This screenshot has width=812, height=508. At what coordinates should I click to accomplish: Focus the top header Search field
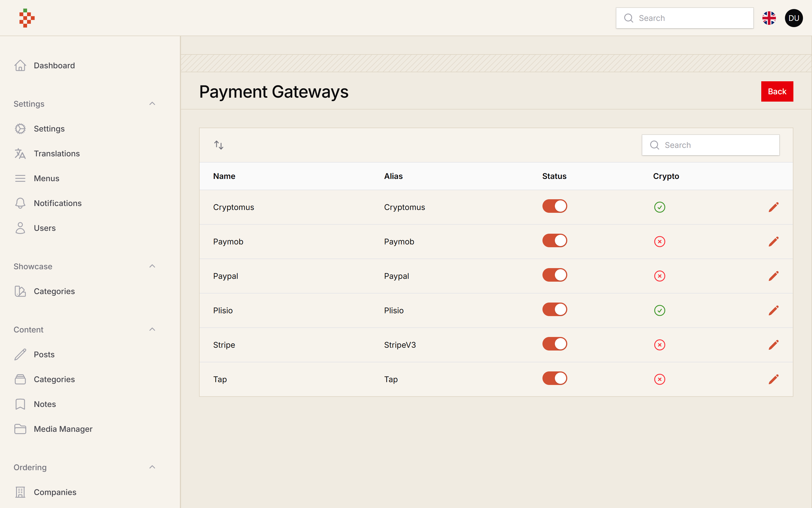685,18
